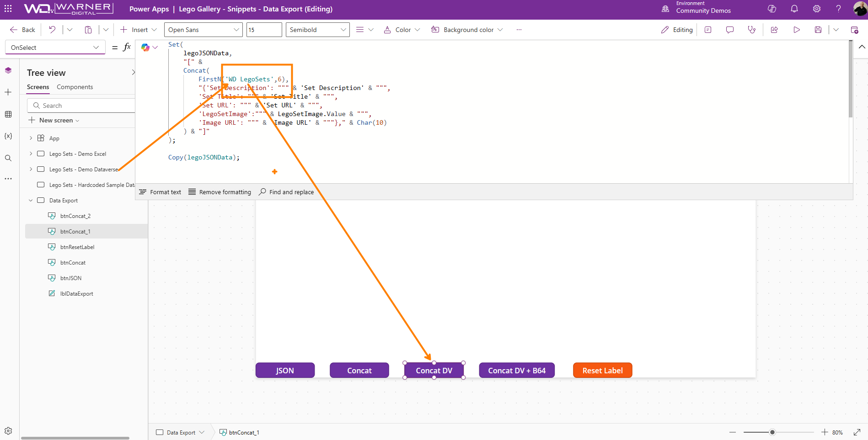The image size is (868, 440).
Task: Click the Search sidebar icon
Action: pos(8,158)
